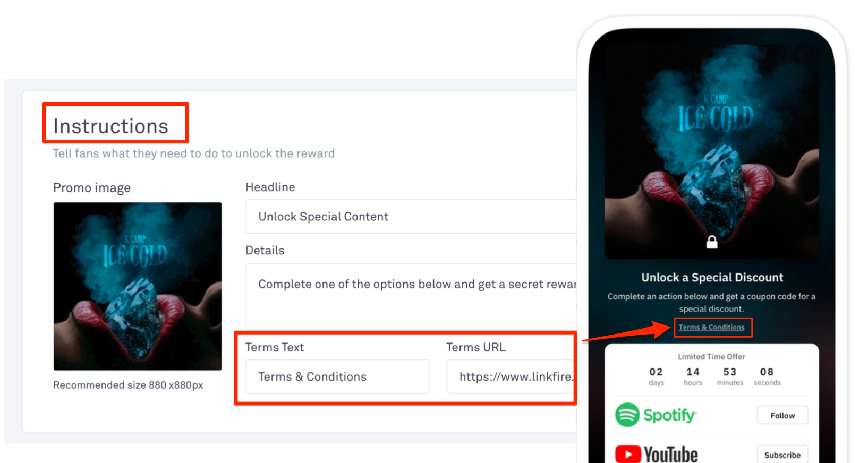Screen dimensions: 868x463
Task: Open the Terms & Conditions link in the preview
Action: (x=712, y=327)
